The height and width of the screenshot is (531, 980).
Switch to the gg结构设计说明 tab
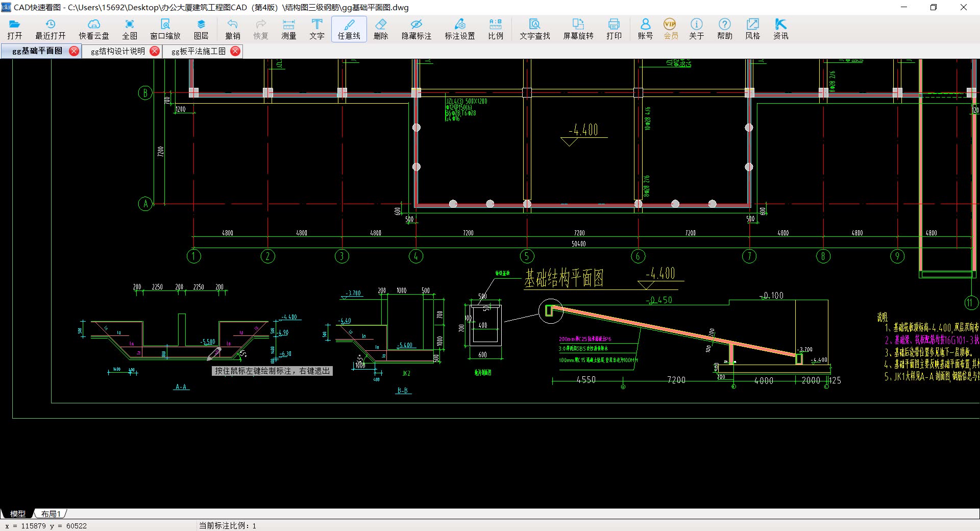coord(118,51)
